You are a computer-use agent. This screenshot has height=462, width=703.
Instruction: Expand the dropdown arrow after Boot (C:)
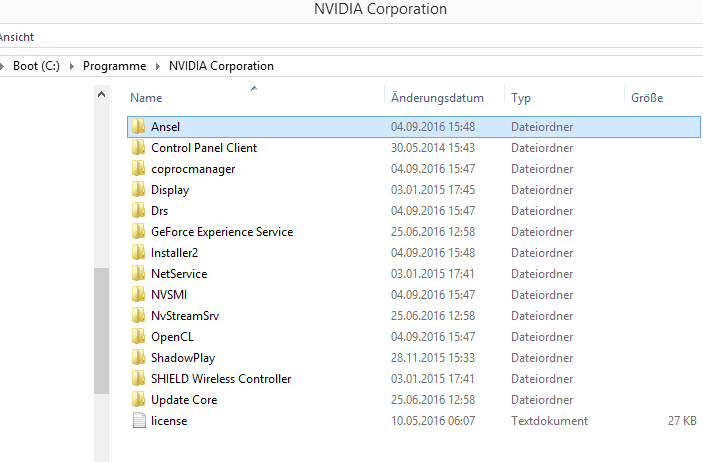(71, 66)
